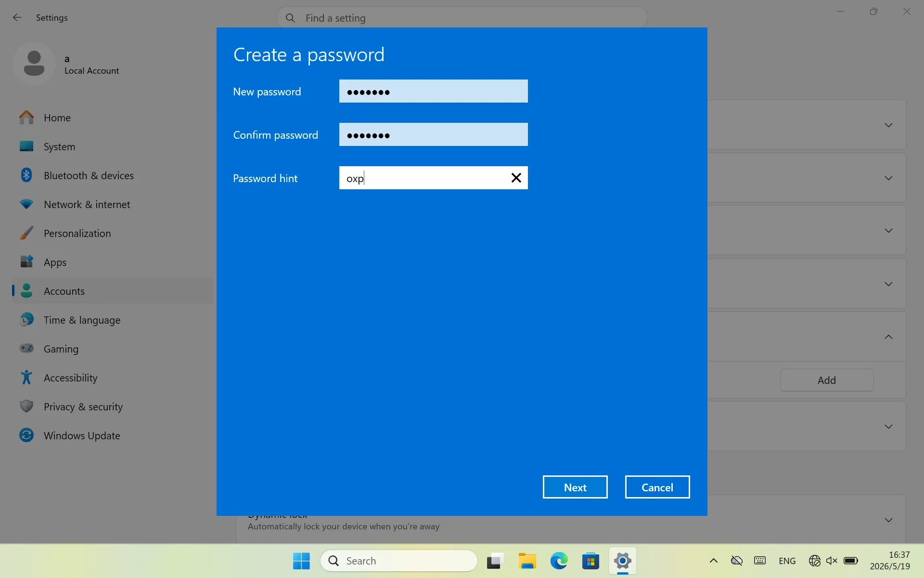Expand the Dynamic lock section chevron
924x578 pixels.
888,520
